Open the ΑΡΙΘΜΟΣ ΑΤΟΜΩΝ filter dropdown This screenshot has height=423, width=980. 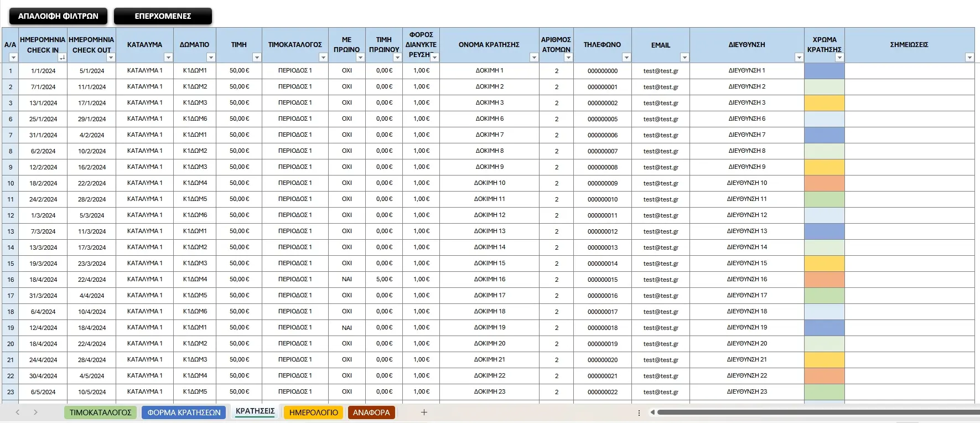tap(568, 58)
